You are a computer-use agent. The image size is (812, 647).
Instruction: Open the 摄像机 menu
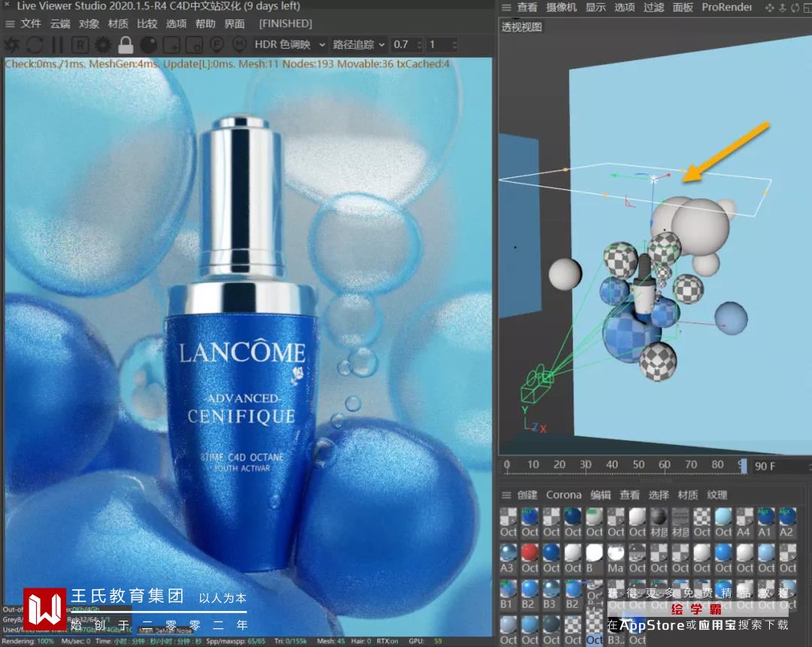tap(562, 8)
